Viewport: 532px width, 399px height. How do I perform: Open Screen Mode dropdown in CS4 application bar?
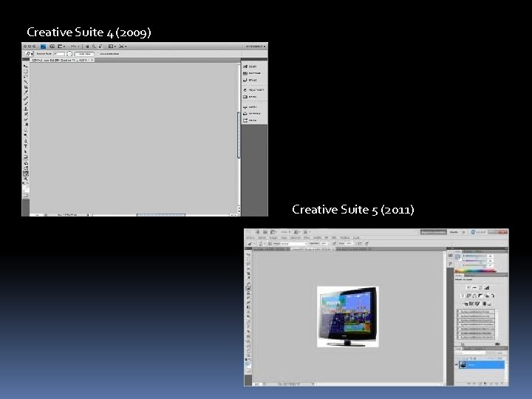[x=123, y=47]
